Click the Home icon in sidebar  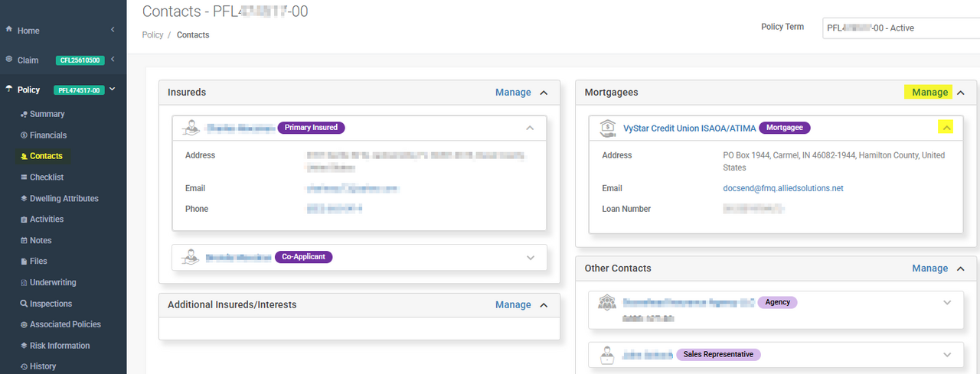pyautogui.click(x=9, y=30)
